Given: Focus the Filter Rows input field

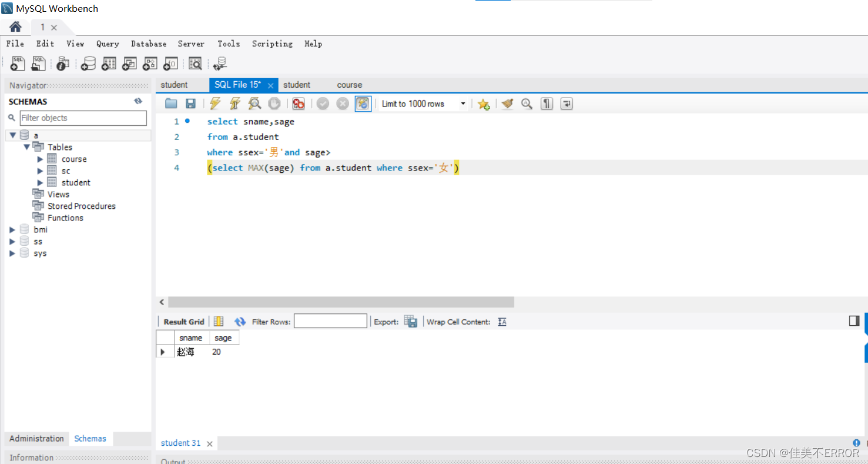Looking at the screenshot, I should (330, 321).
